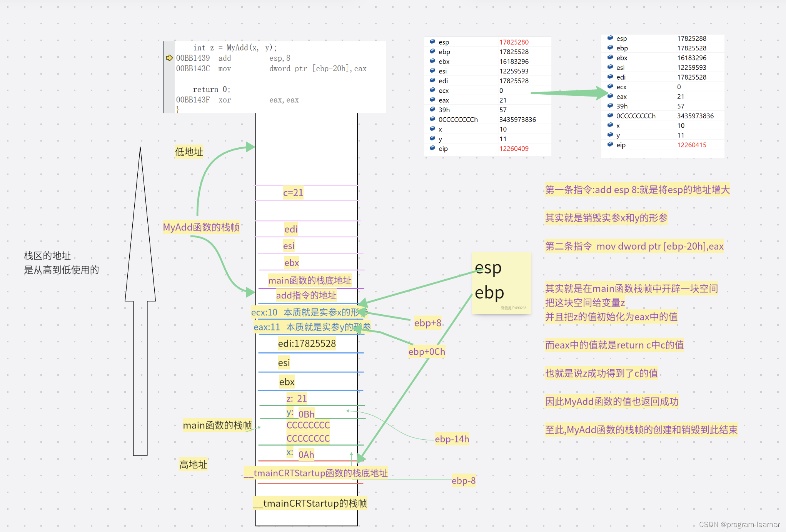Click the 'edi:17825528' stack cell
The width and height of the screenshot is (786, 532).
(307, 344)
